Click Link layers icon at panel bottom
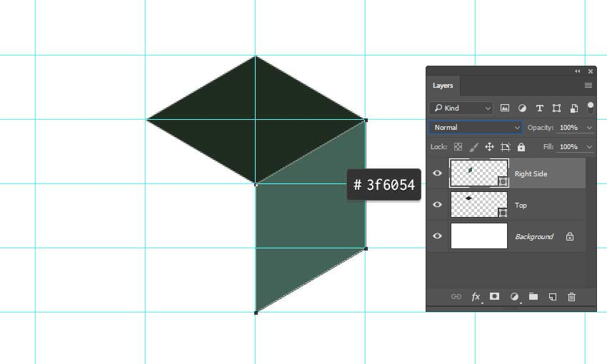The image size is (607, 364). (x=456, y=297)
